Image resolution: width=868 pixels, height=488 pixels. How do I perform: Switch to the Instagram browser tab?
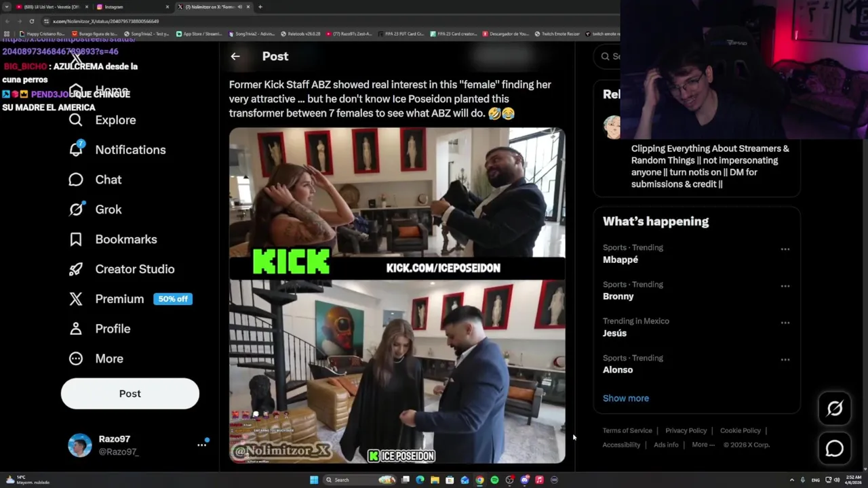(132, 7)
